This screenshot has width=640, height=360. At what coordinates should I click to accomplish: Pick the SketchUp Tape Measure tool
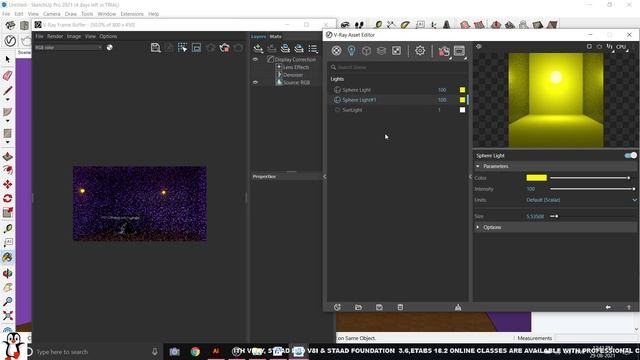(x=7, y=228)
